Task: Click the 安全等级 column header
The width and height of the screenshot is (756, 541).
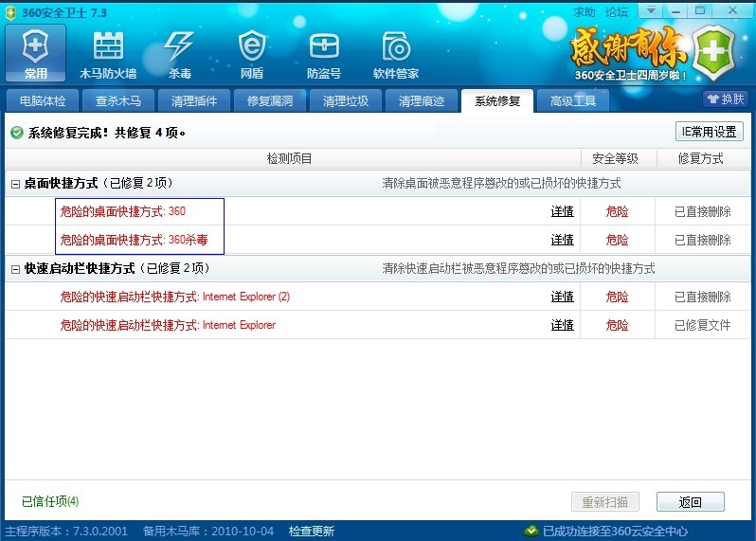Action: pyautogui.click(x=615, y=158)
